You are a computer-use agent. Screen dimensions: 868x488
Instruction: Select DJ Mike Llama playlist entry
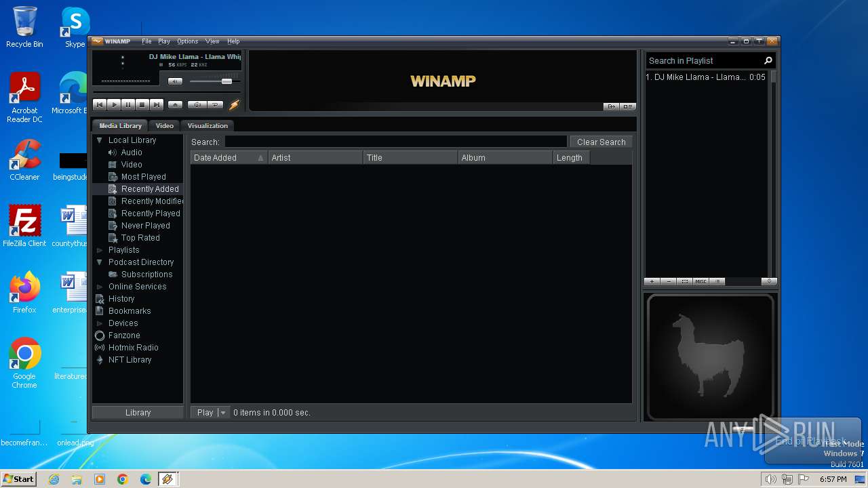pyautogui.click(x=705, y=77)
